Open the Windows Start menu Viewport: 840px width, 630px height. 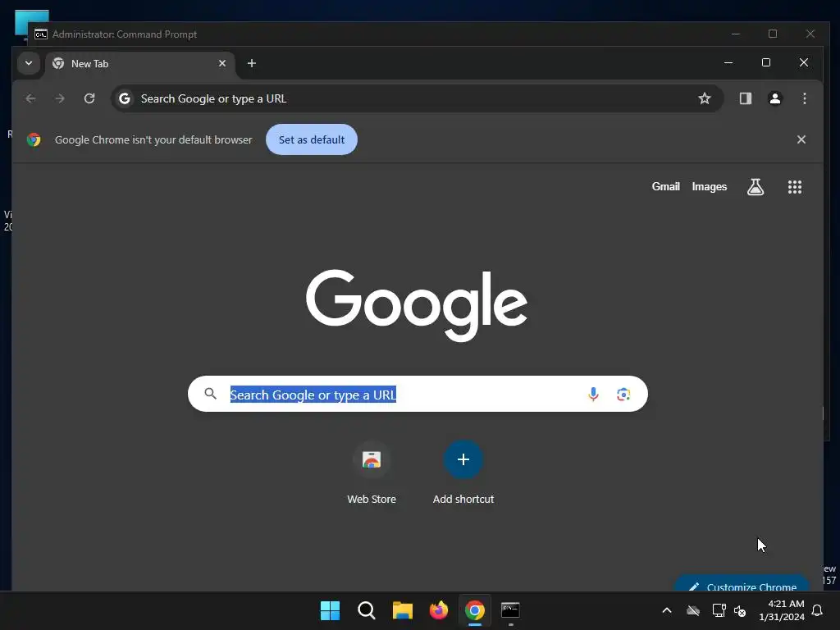click(330, 610)
